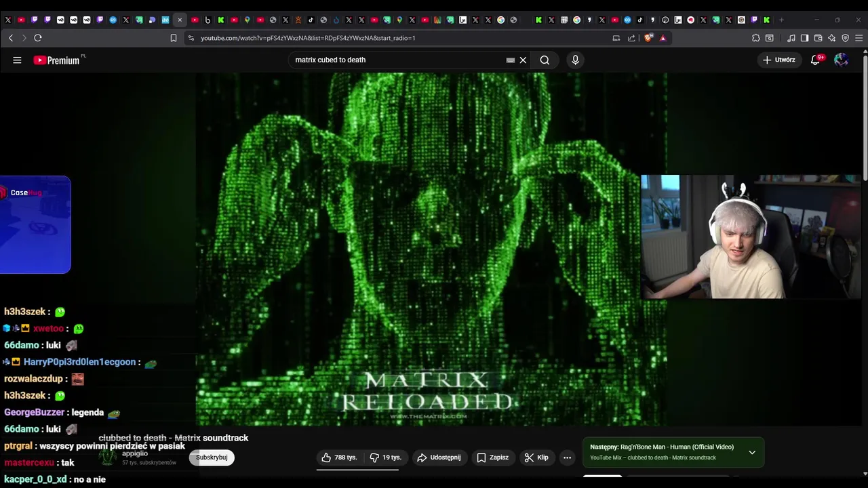Click chat username rozwalaczdup
Viewport: 868px width, 488px height.
coord(33,379)
